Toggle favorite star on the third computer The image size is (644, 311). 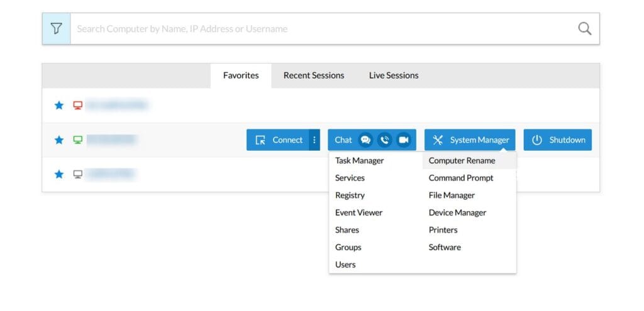(59, 175)
